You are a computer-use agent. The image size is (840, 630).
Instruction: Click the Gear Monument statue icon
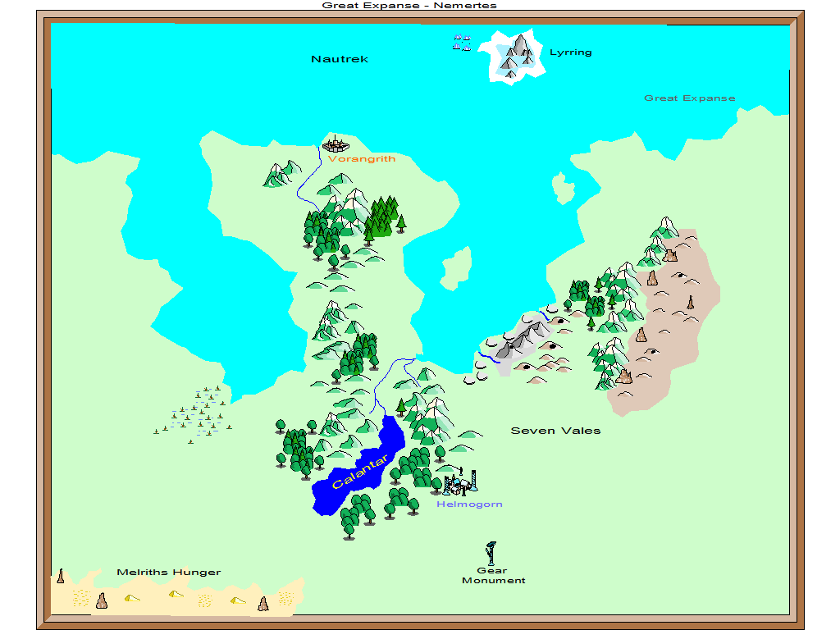[491, 554]
